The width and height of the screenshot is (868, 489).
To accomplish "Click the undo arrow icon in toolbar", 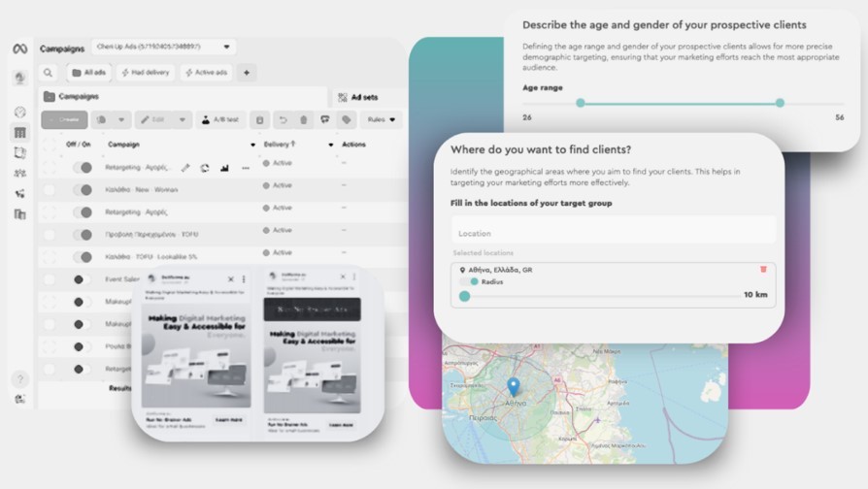I will 283,120.
